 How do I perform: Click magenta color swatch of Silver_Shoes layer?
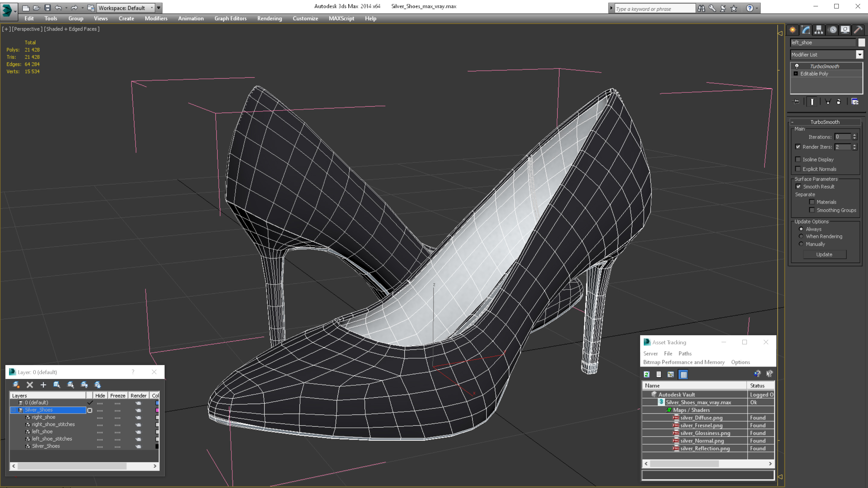pyautogui.click(x=157, y=410)
